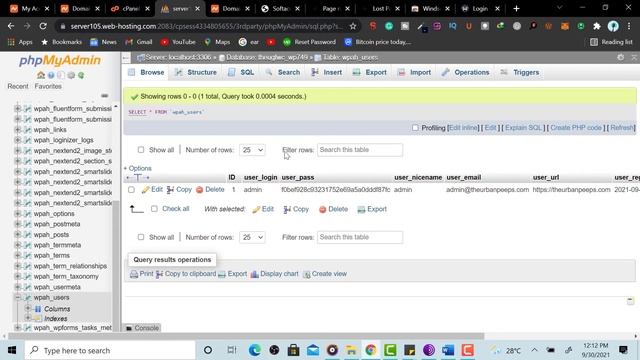Collapse navigation panel link icon
This screenshot has width=640, height=360.
coord(104,96)
